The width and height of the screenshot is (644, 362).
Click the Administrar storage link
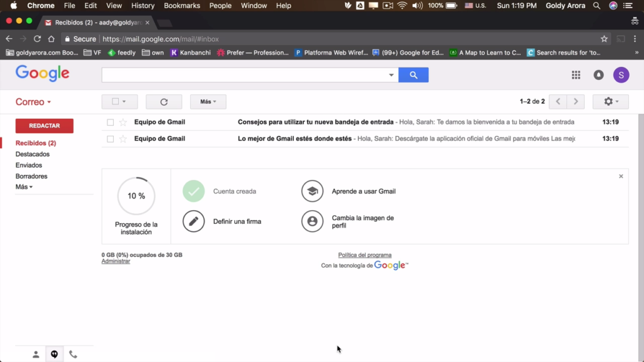tap(116, 261)
